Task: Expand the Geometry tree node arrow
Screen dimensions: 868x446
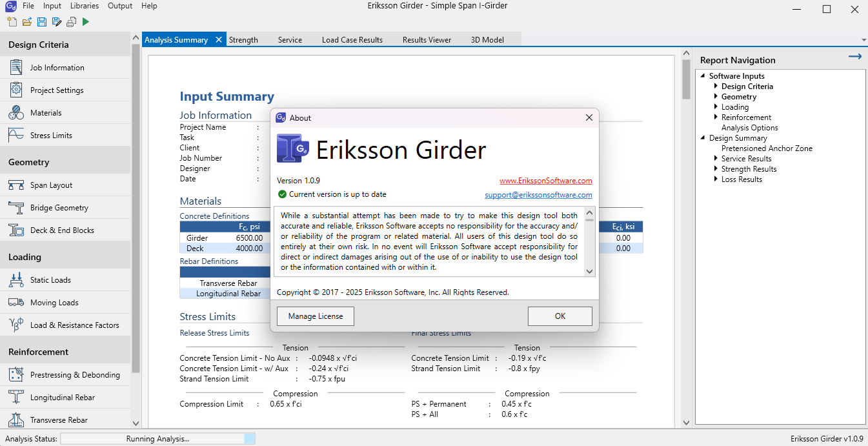Action: click(x=716, y=97)
